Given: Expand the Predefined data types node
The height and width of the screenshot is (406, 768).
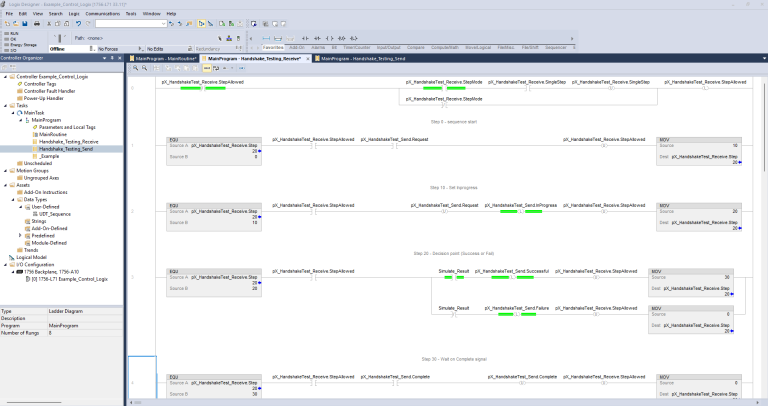Looking at the screenshot, I should [22, 236].
